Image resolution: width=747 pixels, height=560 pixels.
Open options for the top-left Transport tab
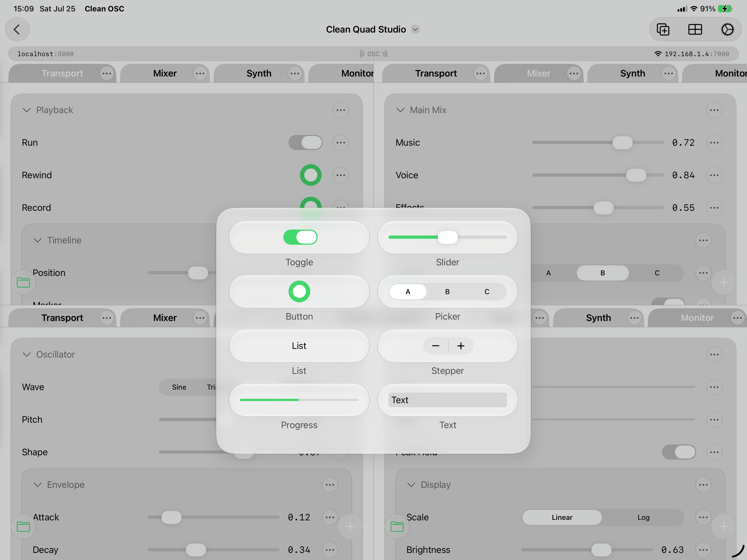107,73
